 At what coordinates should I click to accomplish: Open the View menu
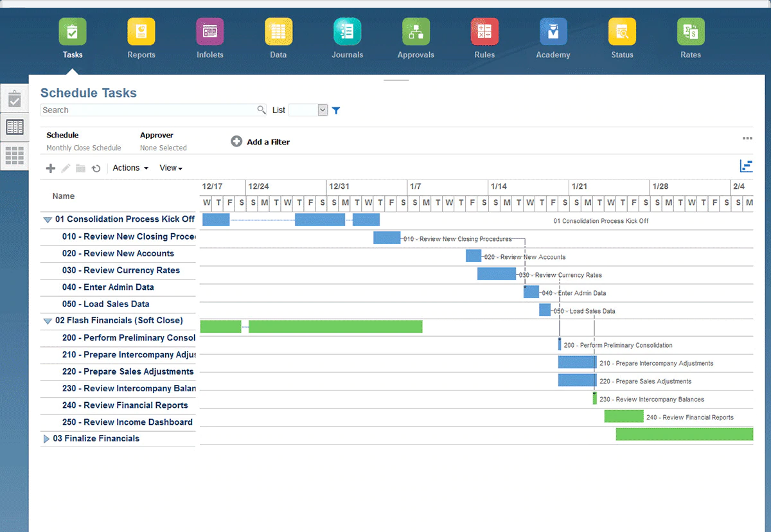tap(171, 168)
